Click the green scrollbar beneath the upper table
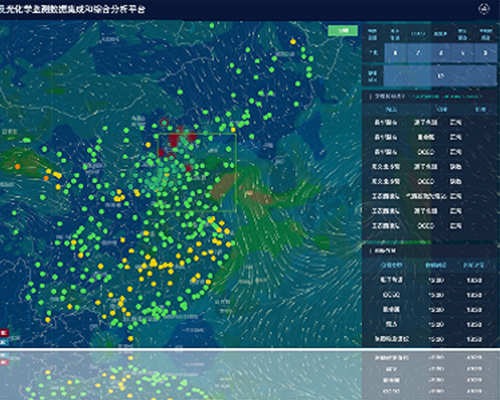 pos(397,242)
